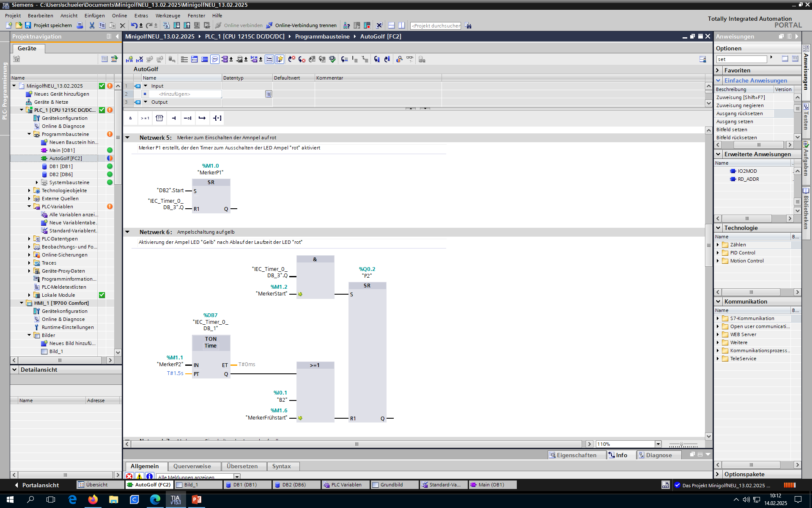This screenshot has height=508, width=812.
Task: Insert an AND box from the favorites bar
Action: point(130,118)
